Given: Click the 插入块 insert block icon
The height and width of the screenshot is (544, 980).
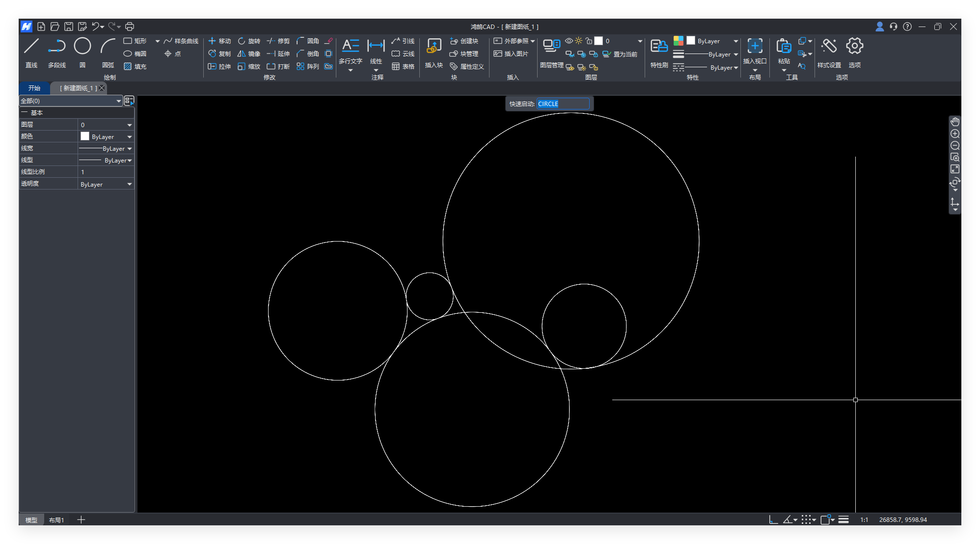Looking at the screenshot, I should coord(434,47).
